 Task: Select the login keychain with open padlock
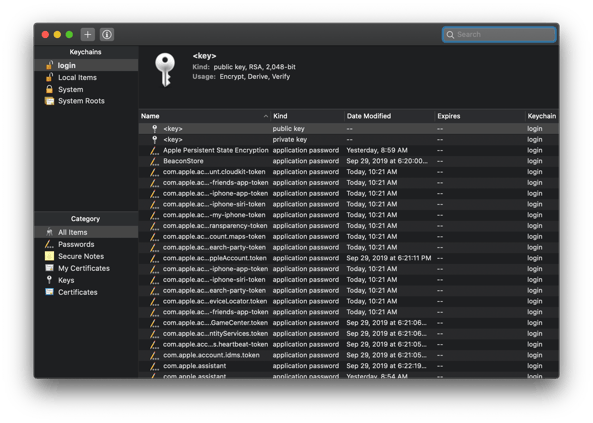[86, 65]
